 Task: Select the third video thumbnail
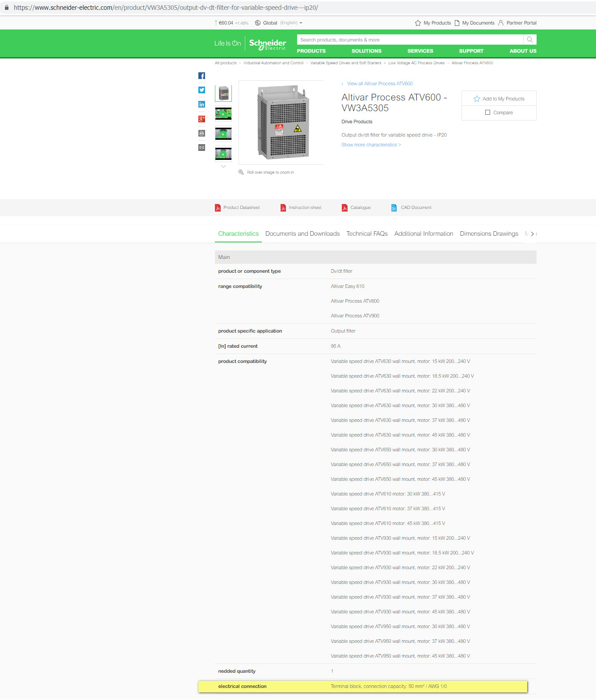click(223, 134)
